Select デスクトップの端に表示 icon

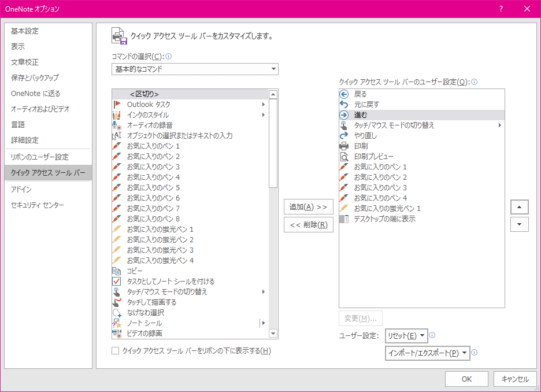[344, 219]
